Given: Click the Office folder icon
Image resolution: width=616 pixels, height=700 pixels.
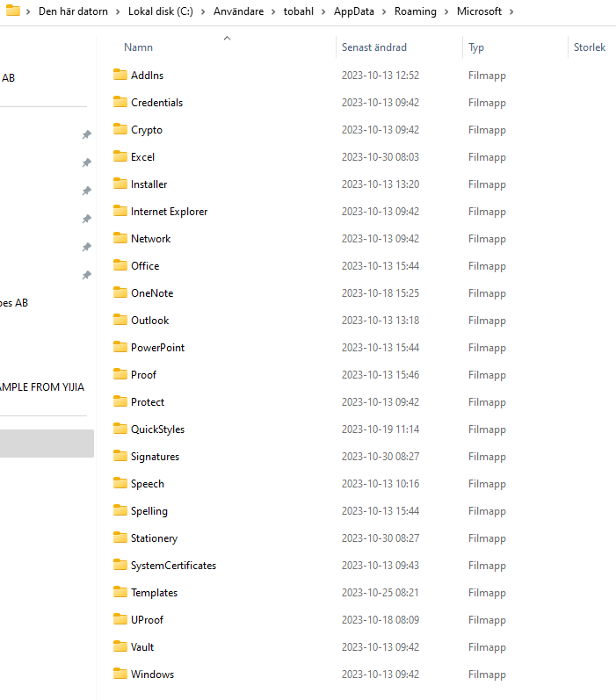Looking at the screenshot, I should coord(120,265).
